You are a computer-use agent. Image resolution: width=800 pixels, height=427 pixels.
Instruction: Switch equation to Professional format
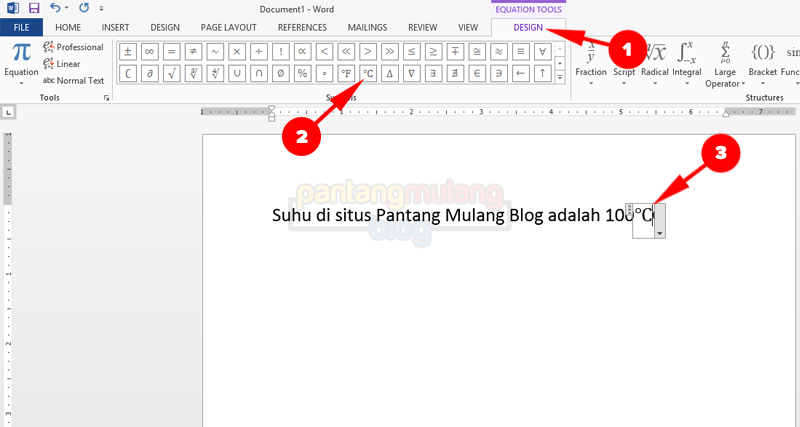coord(73,47)
